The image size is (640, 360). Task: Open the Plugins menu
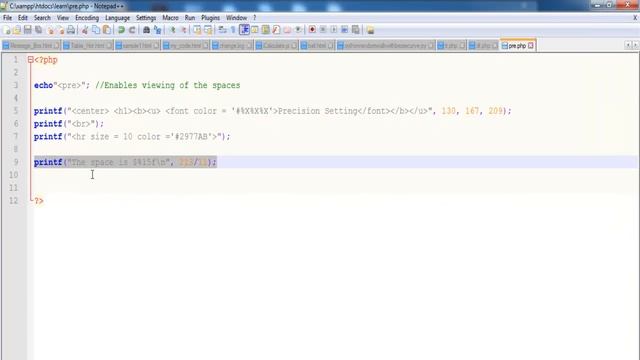(210, 18)
